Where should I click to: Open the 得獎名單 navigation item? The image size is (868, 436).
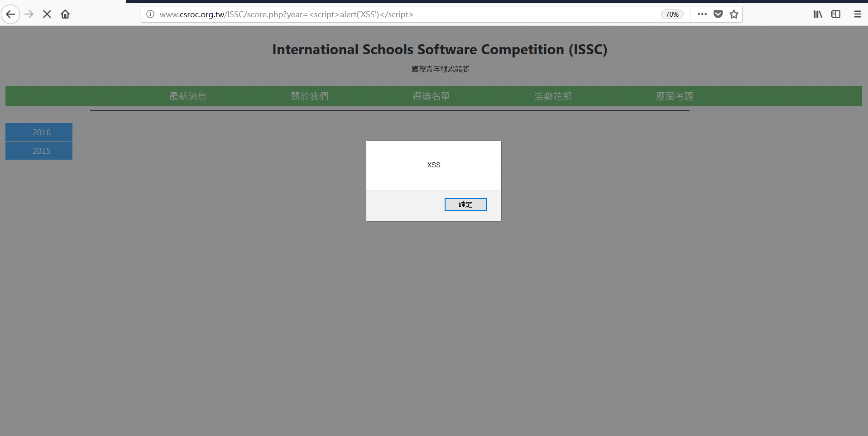click(432, 96)
